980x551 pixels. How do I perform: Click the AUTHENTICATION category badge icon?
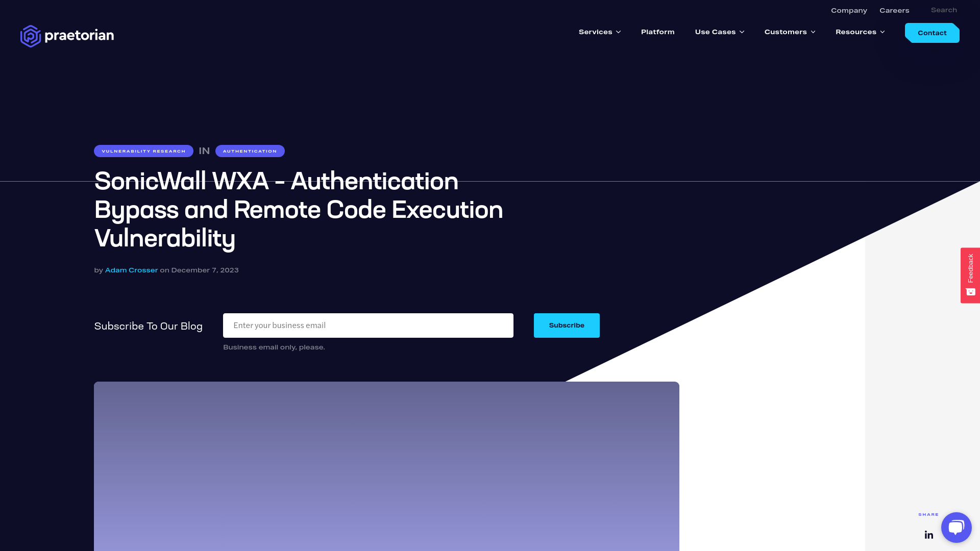click(x=250, y=151)
